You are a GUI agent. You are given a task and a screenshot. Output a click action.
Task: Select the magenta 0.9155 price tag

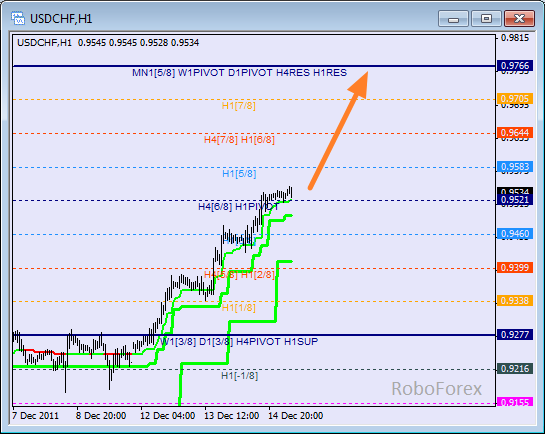[515, 402]
